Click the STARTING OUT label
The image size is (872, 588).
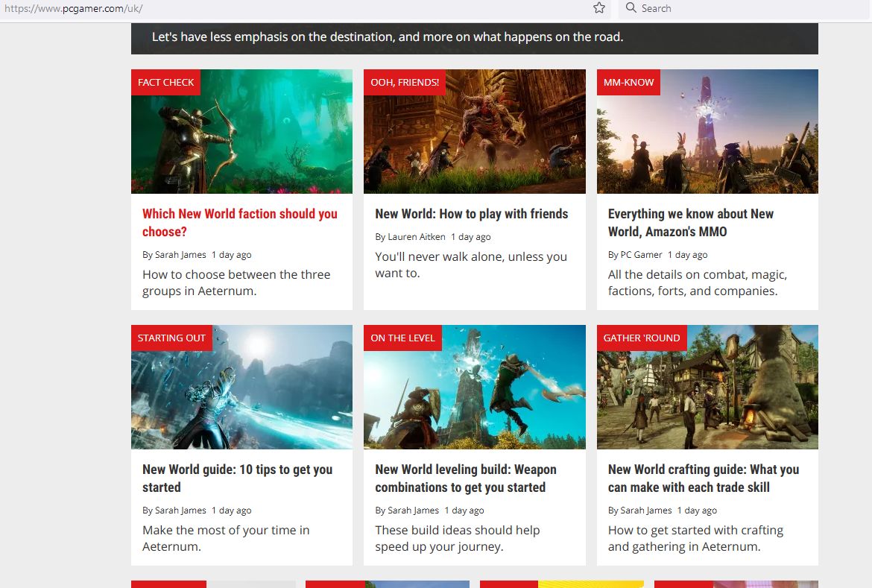[171, 338]
